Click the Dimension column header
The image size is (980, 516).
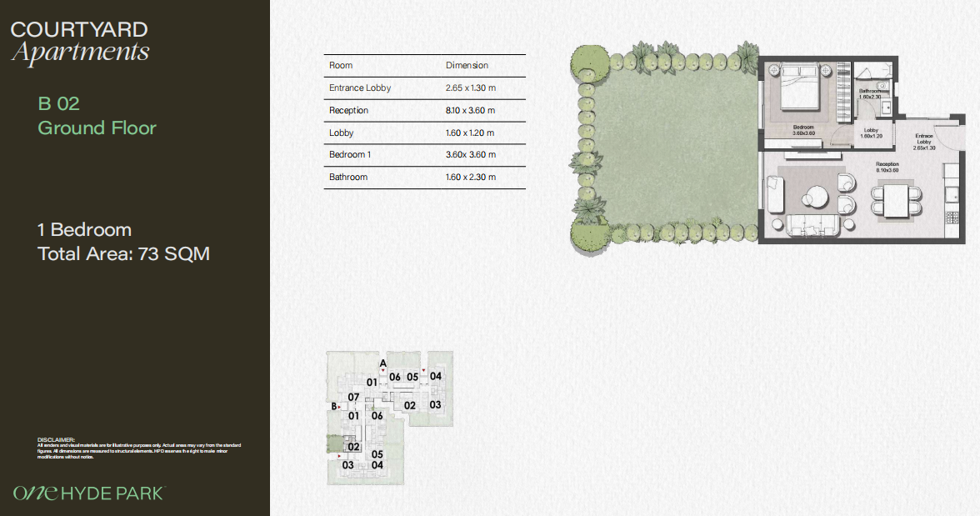(x=467, y=65)
